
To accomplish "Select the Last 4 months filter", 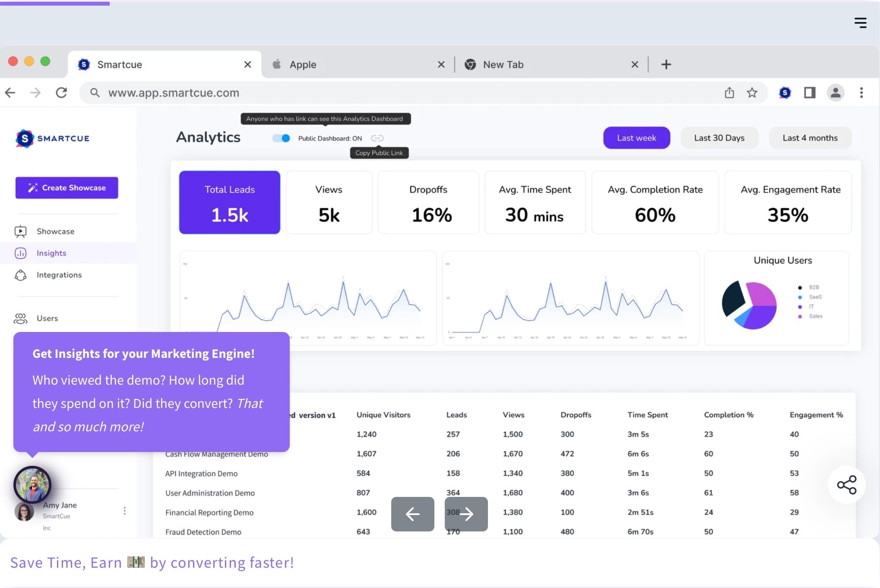I will (x=810, y=137).
